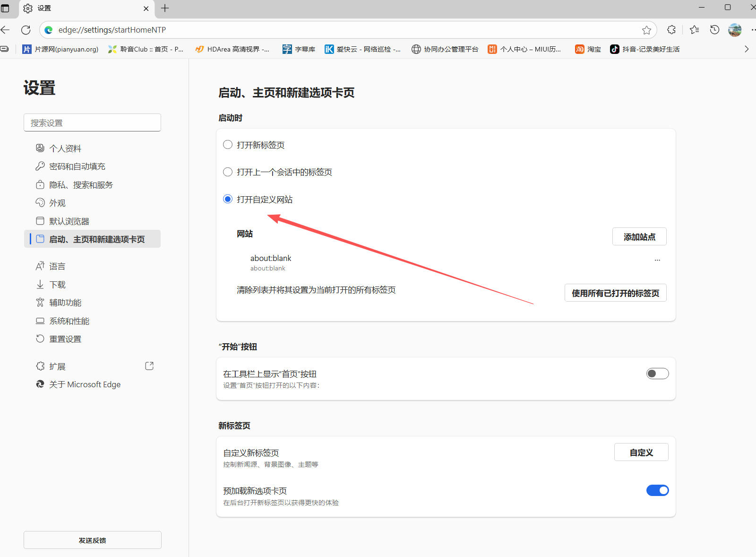
Task: Click the 搜索设置 search box
Action: pyautogui.click(x=92, y=122)
